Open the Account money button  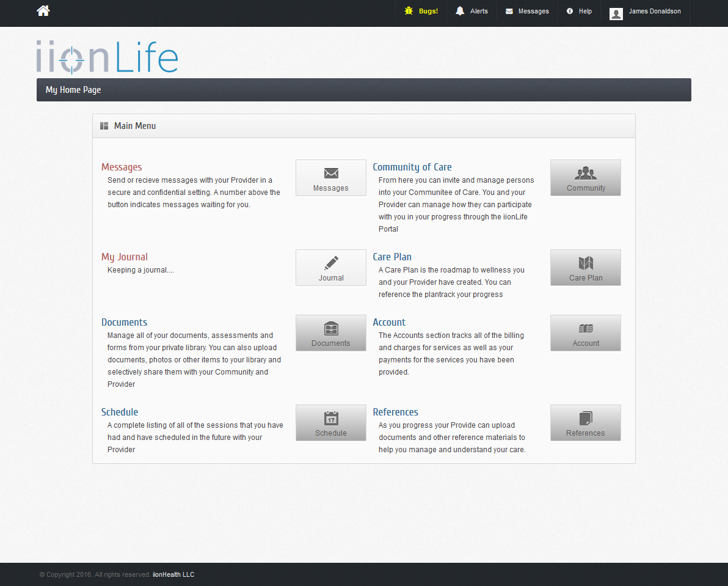pyautogui.click(x=585, y=333)
